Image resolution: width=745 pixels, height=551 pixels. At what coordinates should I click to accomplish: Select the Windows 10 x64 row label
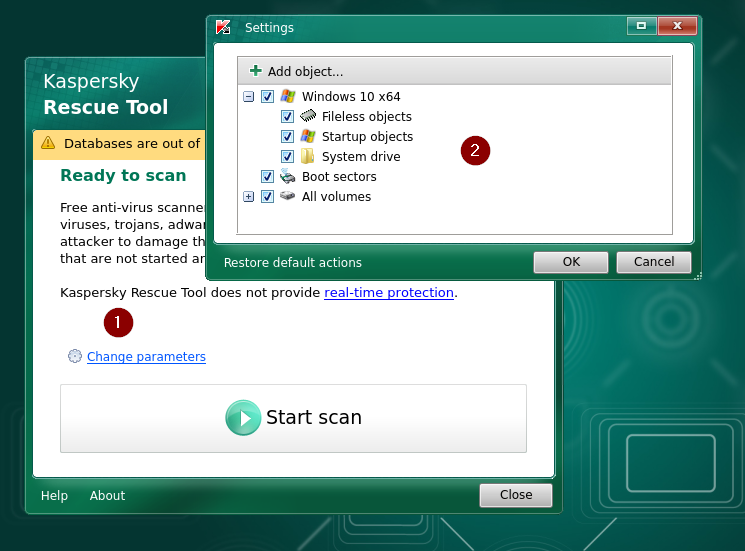click(x=351, y=97)
